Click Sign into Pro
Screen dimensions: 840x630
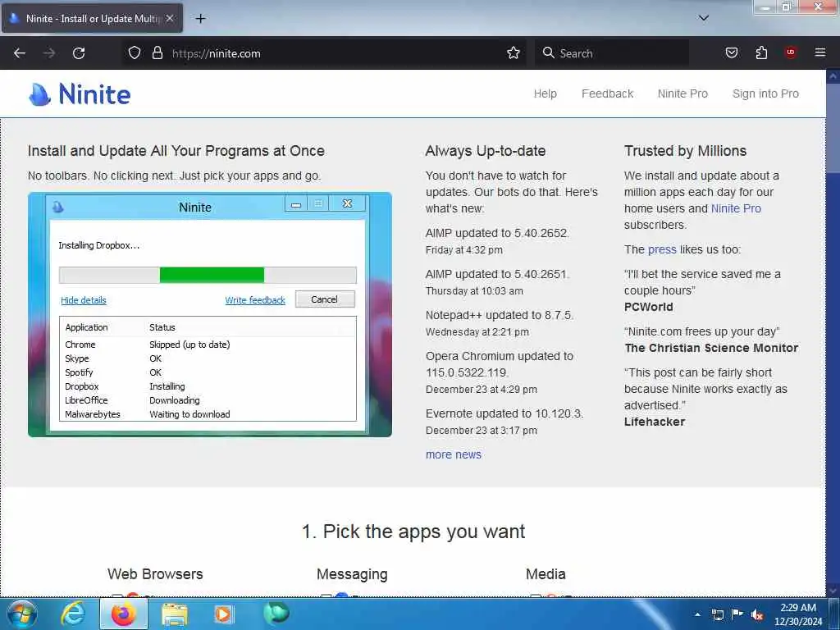(765, 94)
